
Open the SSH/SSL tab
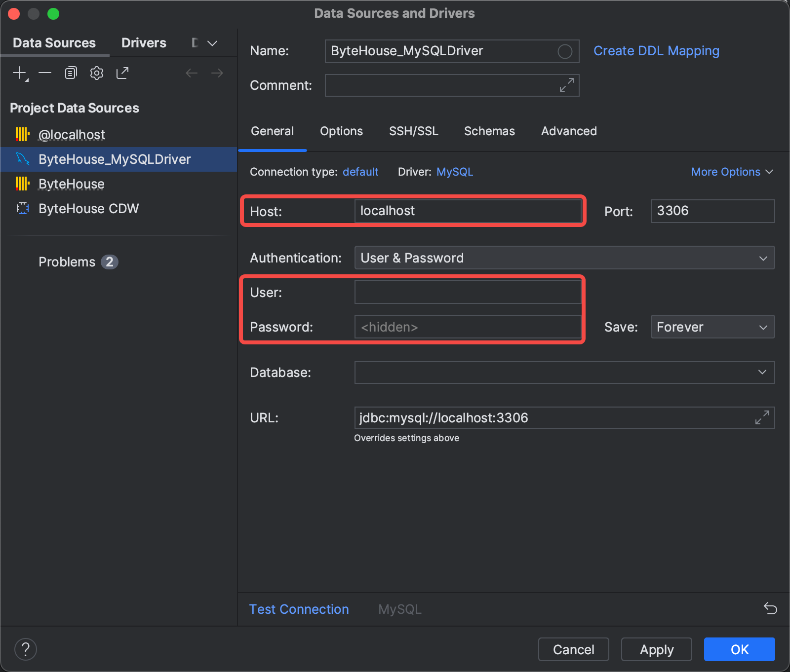point(414,131)
